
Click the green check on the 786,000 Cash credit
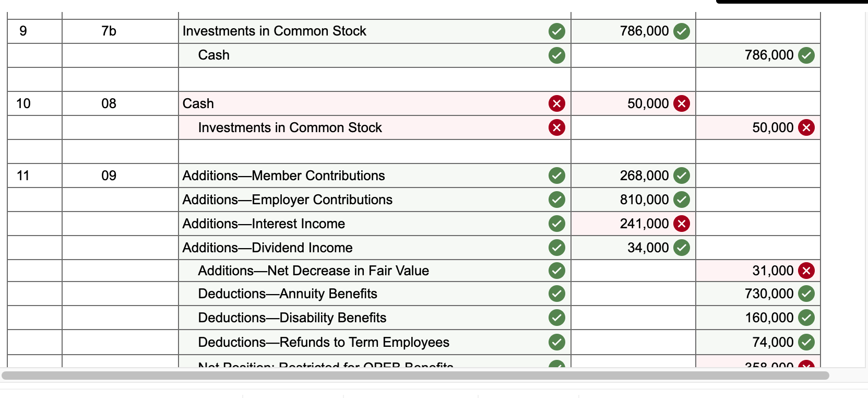tap(806, 55)
